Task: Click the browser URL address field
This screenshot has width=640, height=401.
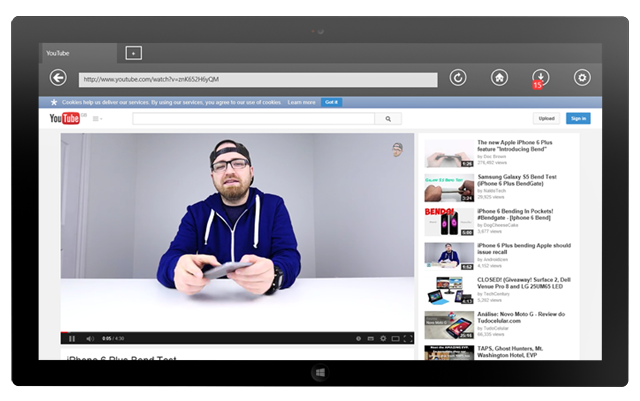Action: pos(258,79)
